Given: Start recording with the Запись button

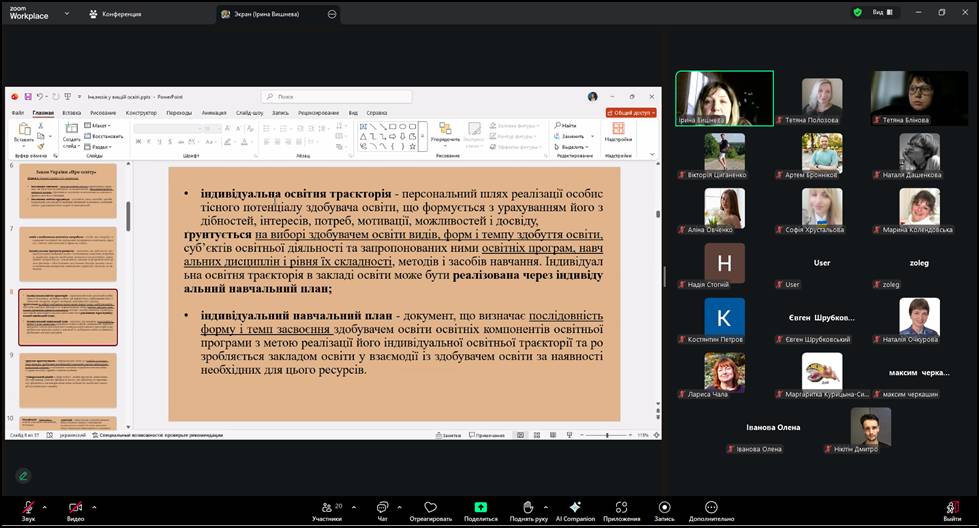Looking at the screenshot, I should [664, 508].
